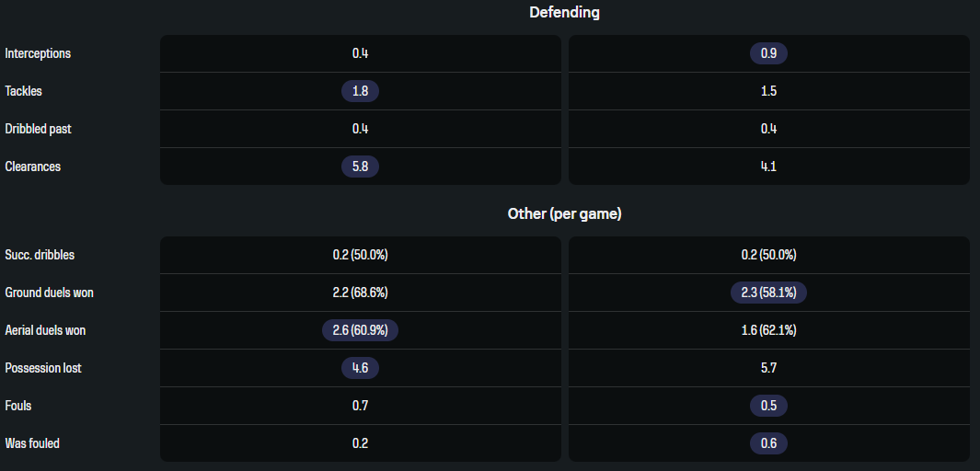The image size is (980, 471).
Task: Click the highlighted 4.6 possession lost value
Action: 360,368
